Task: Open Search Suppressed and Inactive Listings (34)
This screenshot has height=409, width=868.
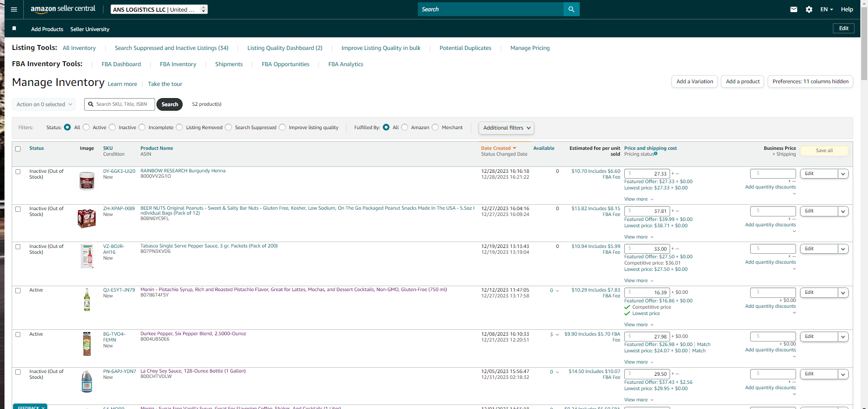Action: point(171,48)
